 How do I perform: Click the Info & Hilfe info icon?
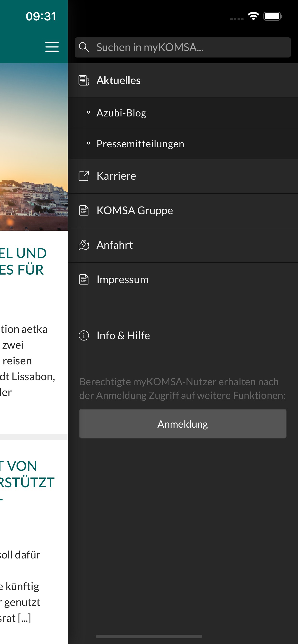click(x=84, y=335)
